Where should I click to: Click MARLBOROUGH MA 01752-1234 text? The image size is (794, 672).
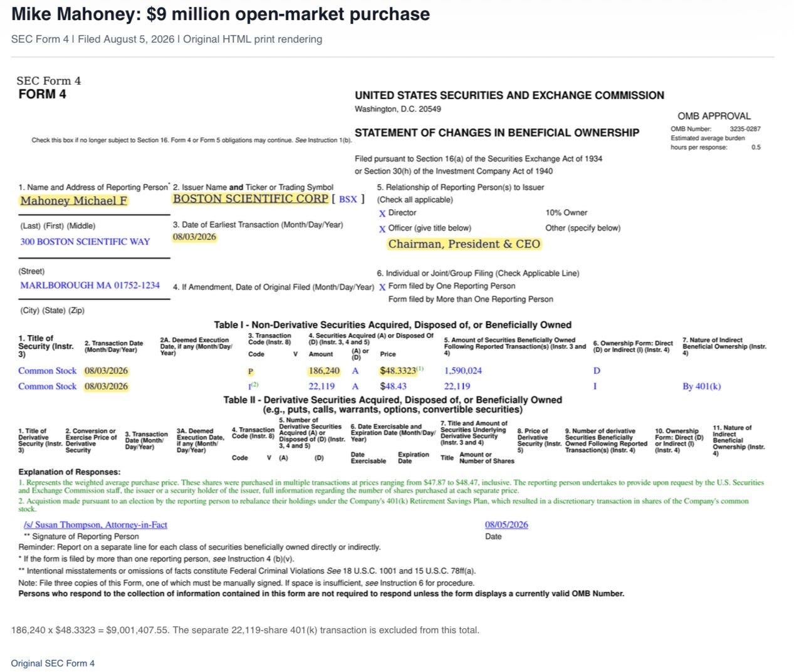[90, 285]
